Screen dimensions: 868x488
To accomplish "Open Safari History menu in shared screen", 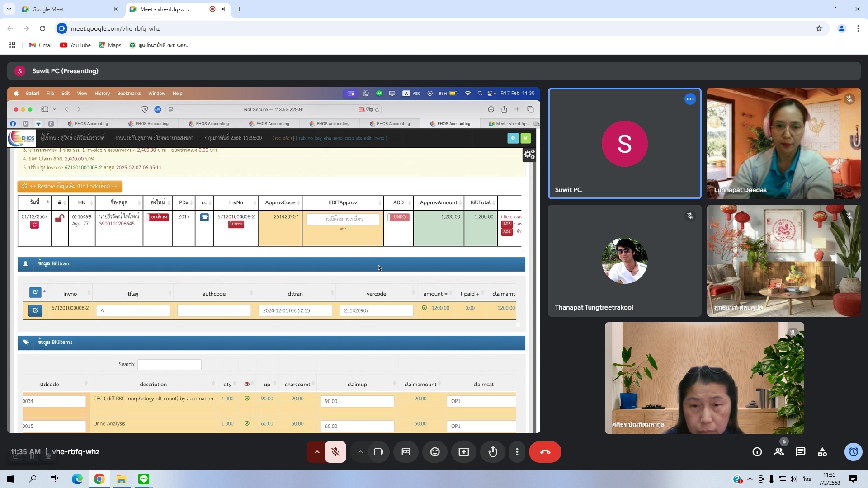I will [102, 94].
